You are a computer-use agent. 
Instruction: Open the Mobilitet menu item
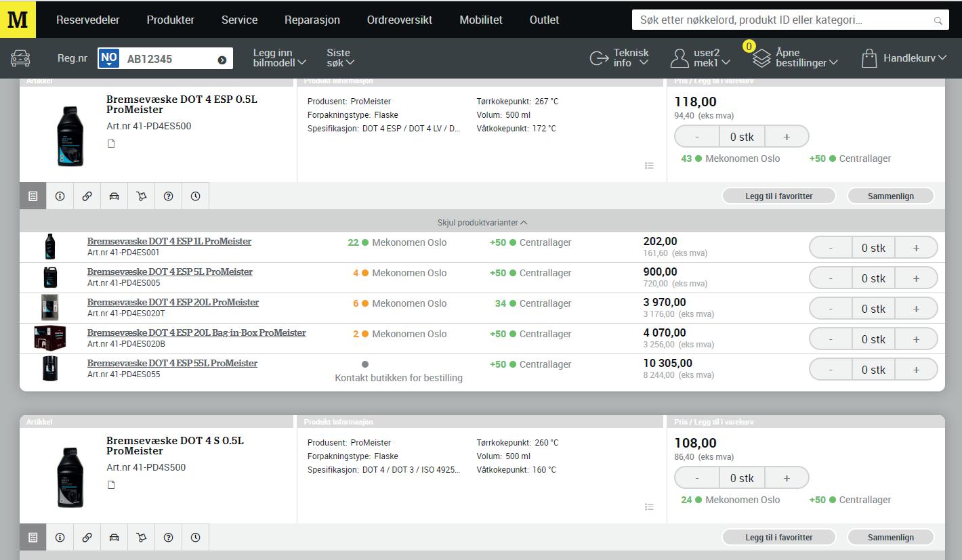[x=481, y=20]
